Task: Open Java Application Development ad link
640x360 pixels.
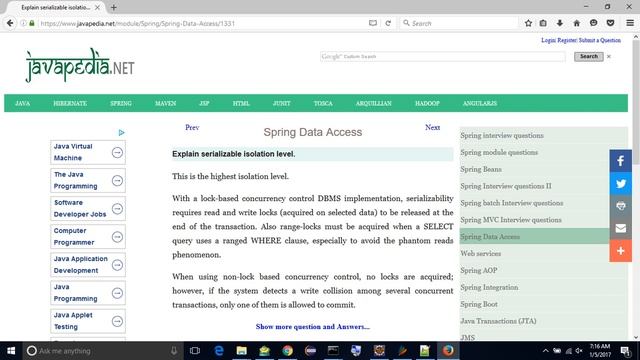Action: 88,265
